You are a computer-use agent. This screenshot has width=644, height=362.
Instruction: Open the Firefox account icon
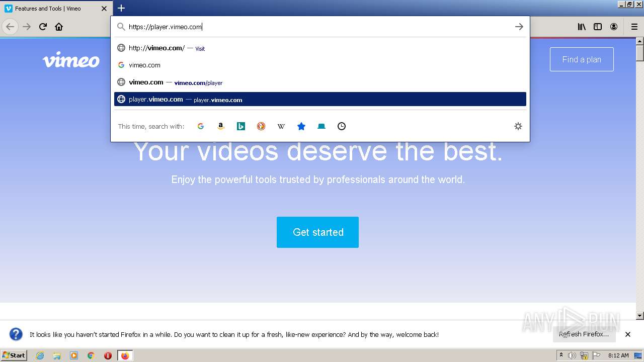[x=614, y=27]
